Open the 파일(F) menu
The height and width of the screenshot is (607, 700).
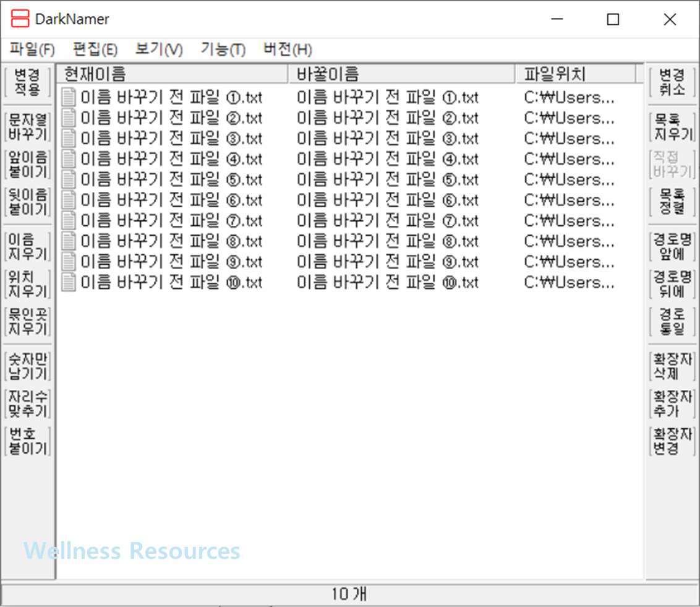(x=32, y=49)
